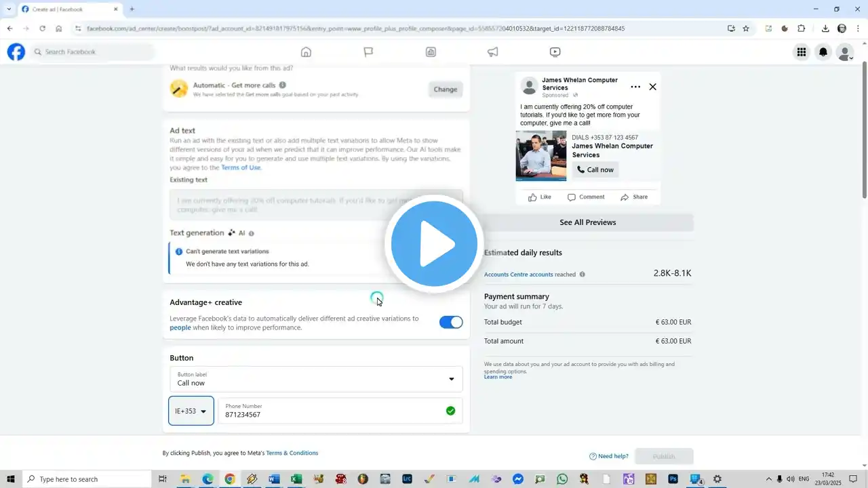Open a new browser tab
Image resolution: width=868 pixels, height=488 pixels.
click(132, 9)
